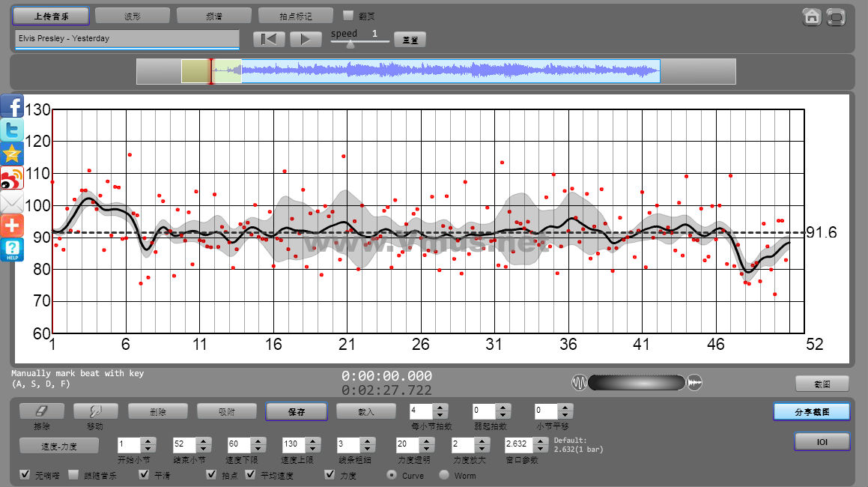Click the fullscreen icon beside home
868x487 pixels.
(836, 16)
